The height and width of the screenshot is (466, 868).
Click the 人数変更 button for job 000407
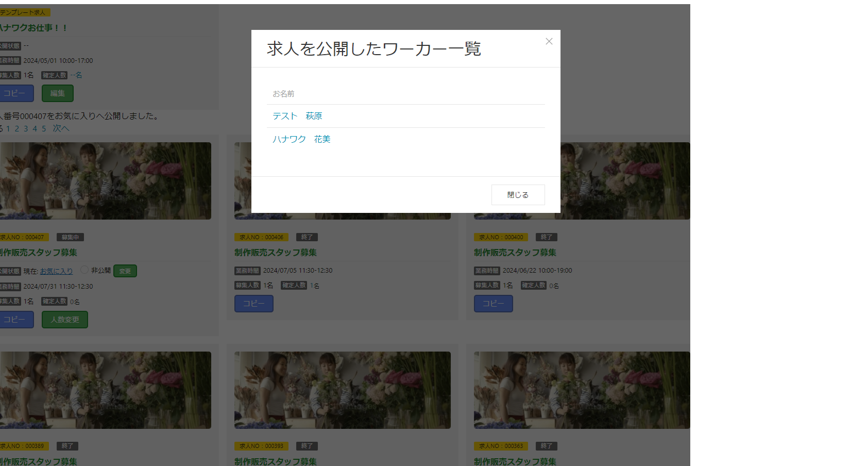tap(64, 319)
